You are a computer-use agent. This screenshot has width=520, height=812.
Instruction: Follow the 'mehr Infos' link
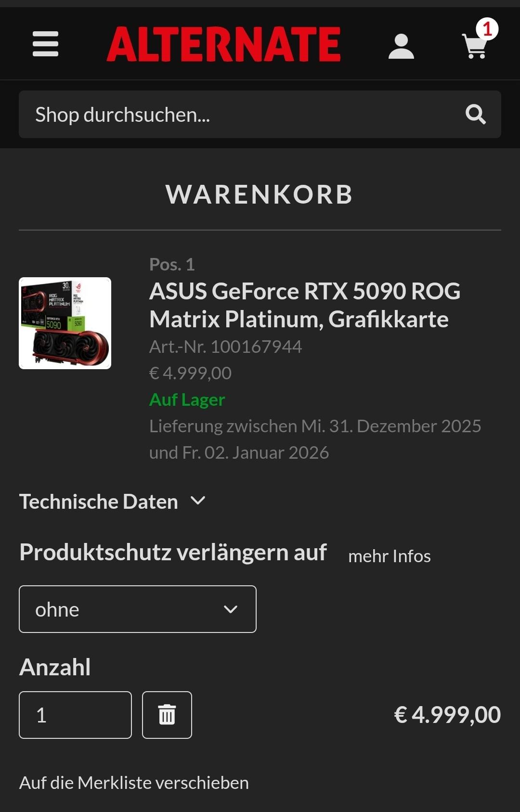click(x=390, y=556)
